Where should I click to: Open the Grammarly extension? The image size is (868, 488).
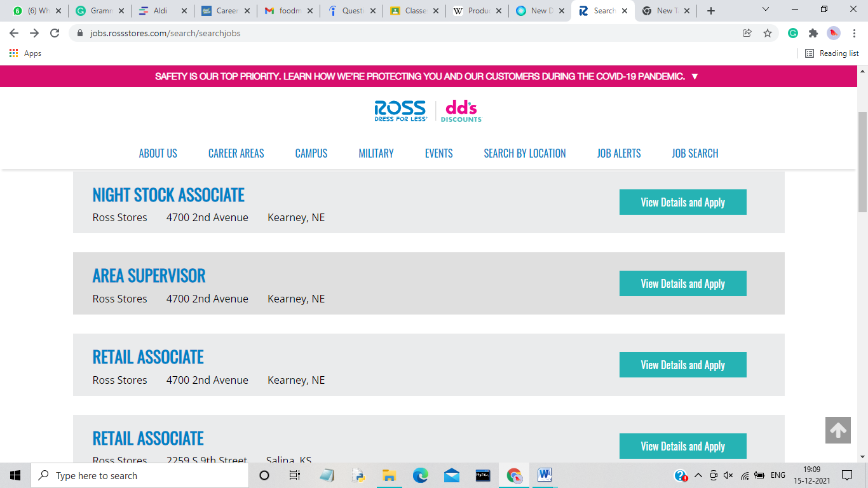pyautogui.click(x=793, y=33)
